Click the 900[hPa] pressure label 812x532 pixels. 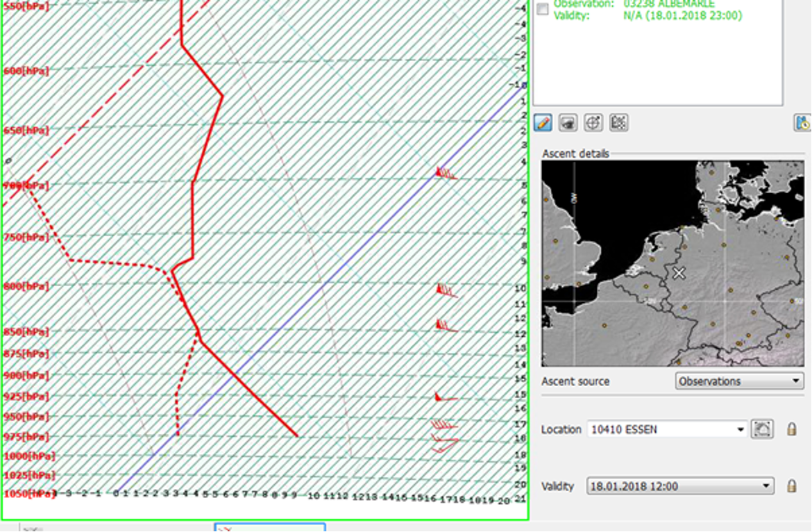[x=26, y=375]
